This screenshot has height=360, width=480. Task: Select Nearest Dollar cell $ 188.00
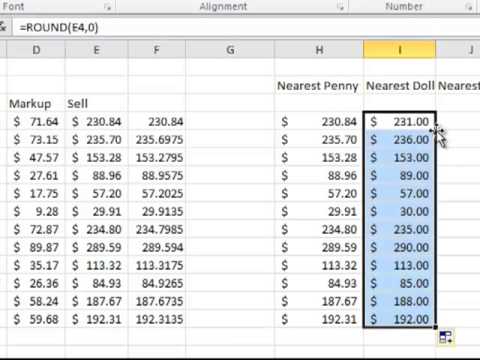pyautogui.click(x=400, y=302)
